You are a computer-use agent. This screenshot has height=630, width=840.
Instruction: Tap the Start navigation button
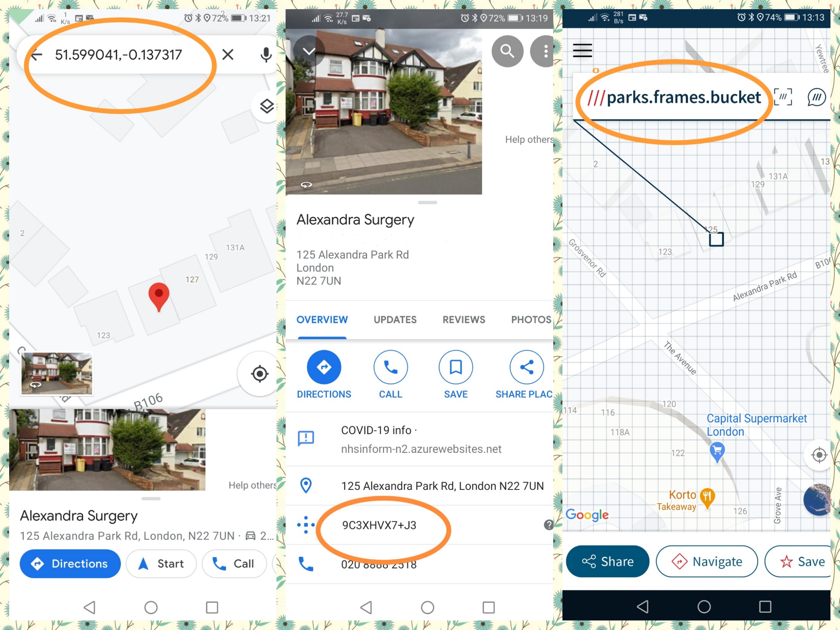pos(161,564)
